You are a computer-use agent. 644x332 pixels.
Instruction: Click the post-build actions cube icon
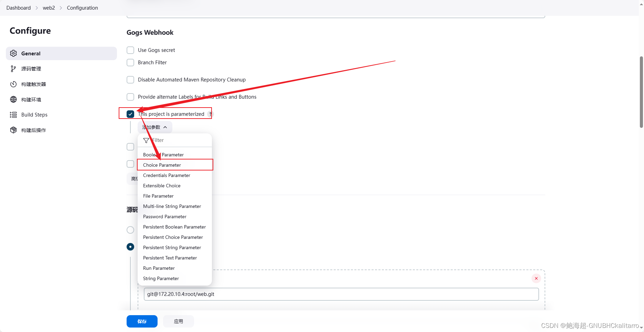(x=13, y=130)
